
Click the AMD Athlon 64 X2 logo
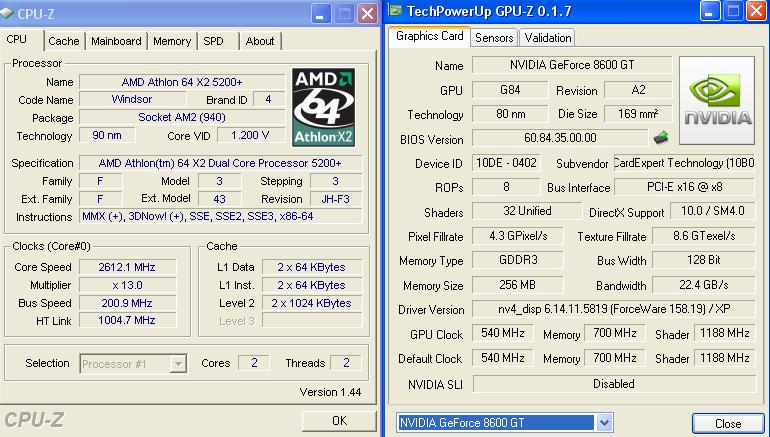pos(323,107)
